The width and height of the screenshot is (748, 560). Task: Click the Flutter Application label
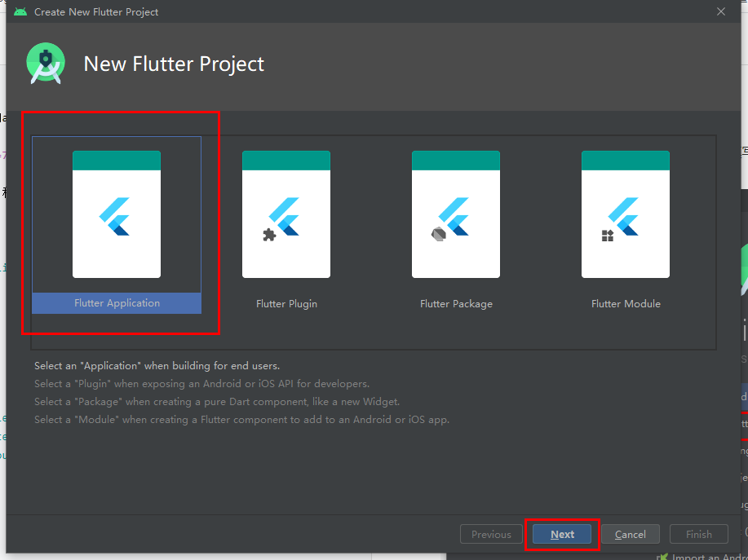[x=117, y=303]
